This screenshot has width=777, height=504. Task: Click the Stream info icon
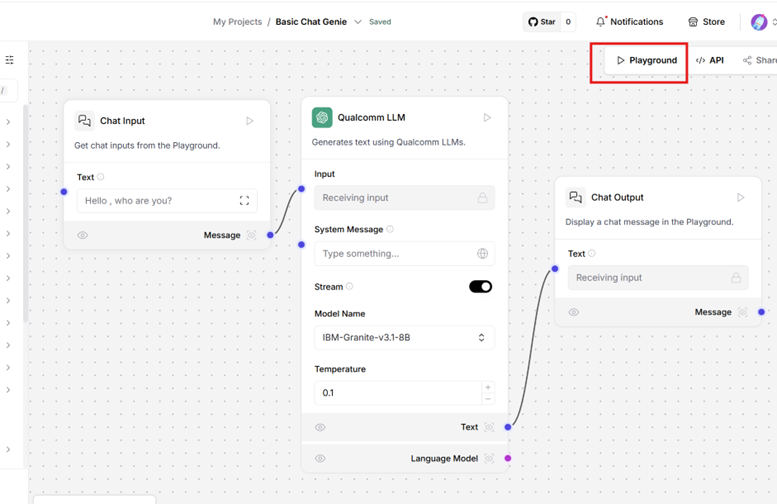point(349,286)
